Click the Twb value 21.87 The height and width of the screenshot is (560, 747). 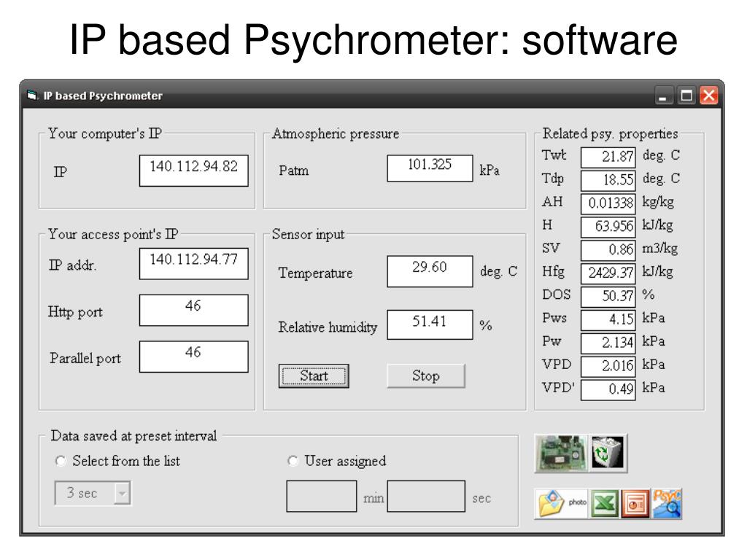click(608, 157)
